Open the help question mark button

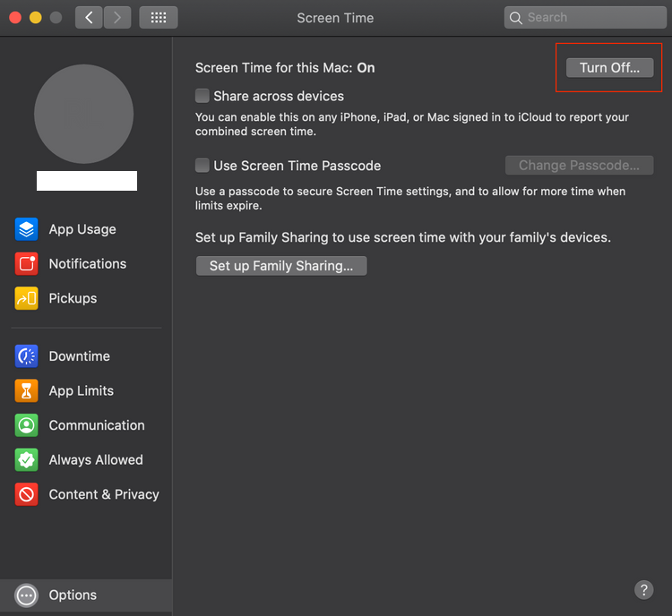(643, 589)
